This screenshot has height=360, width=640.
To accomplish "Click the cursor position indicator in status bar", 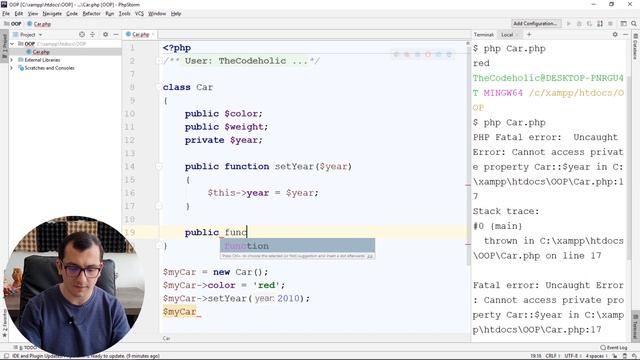I will pyautogui.click(x=536, y=356).
